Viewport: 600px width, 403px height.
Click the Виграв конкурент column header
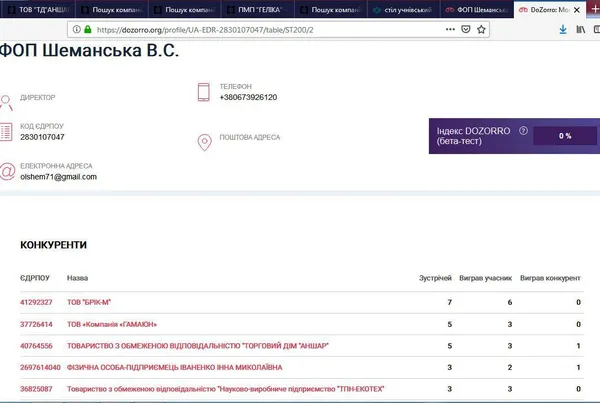(x=550, y=278)
